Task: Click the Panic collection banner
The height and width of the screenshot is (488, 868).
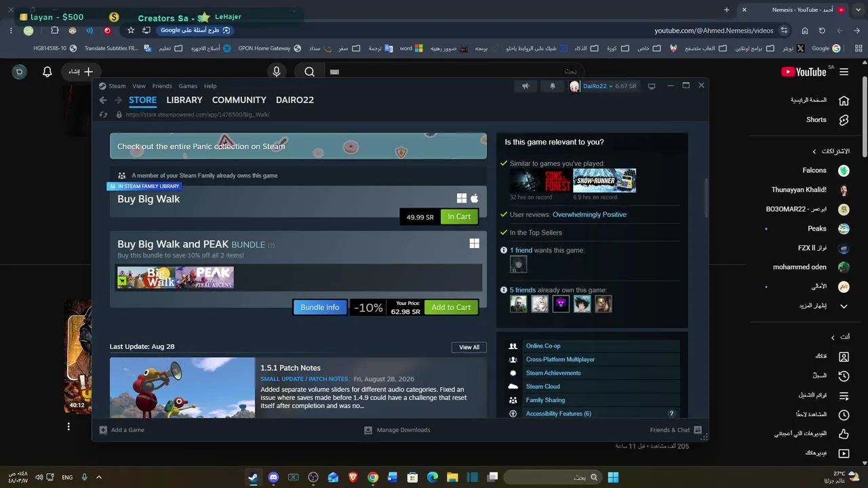Action: point(298,146)
